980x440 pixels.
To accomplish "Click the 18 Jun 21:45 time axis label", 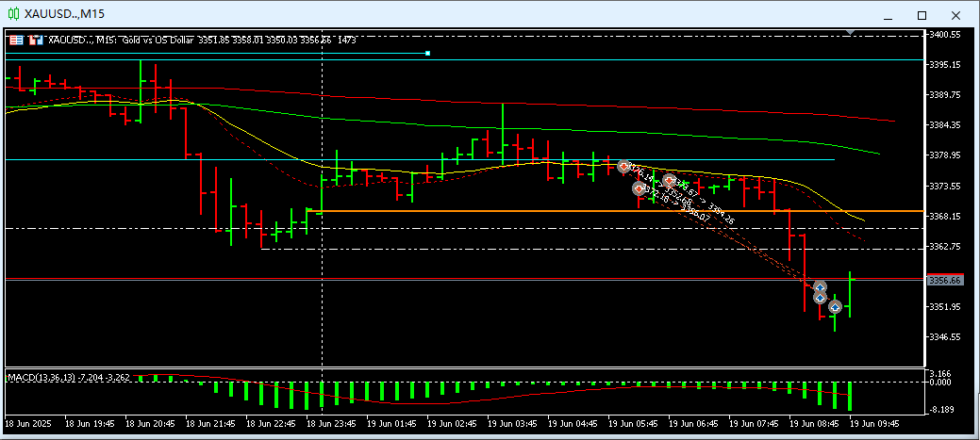I will pos(210,424).
